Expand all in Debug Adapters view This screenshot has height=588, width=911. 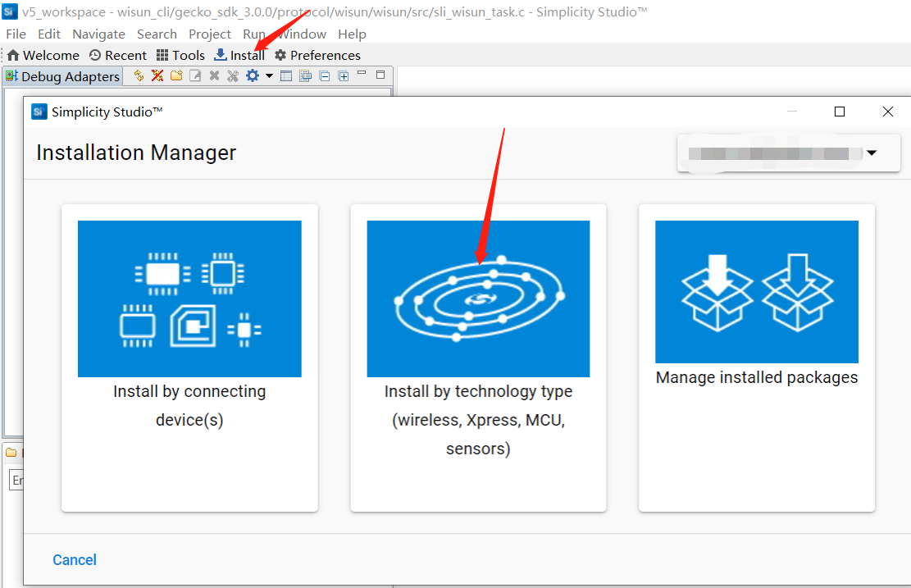pos(344,75)
